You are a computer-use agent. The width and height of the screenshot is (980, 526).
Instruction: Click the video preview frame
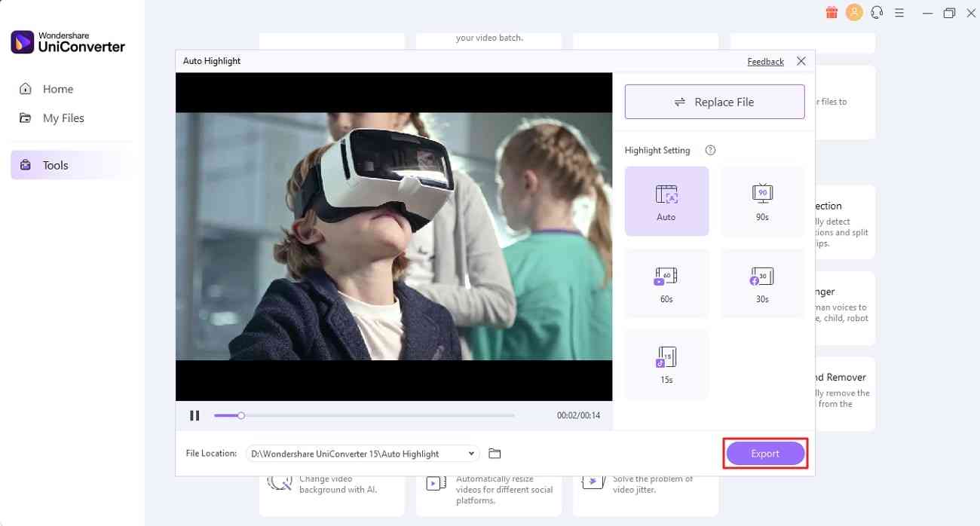tap(394, 237)
